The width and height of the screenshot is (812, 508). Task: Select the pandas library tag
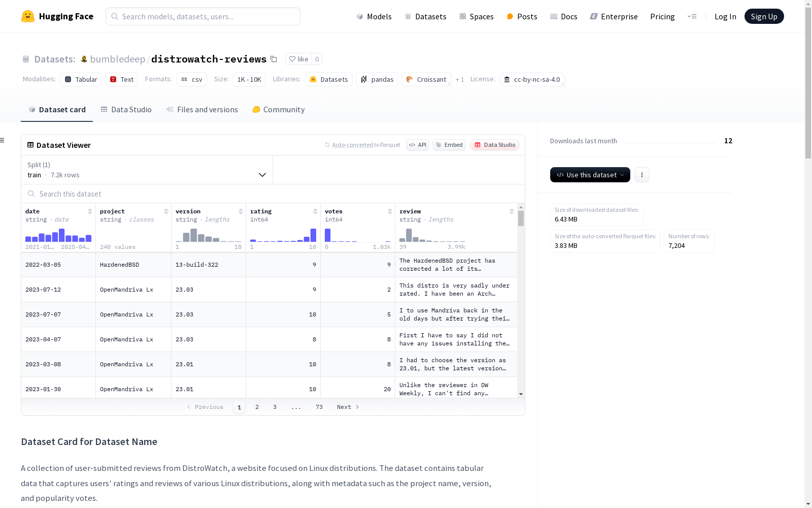(x=377, y=79)
